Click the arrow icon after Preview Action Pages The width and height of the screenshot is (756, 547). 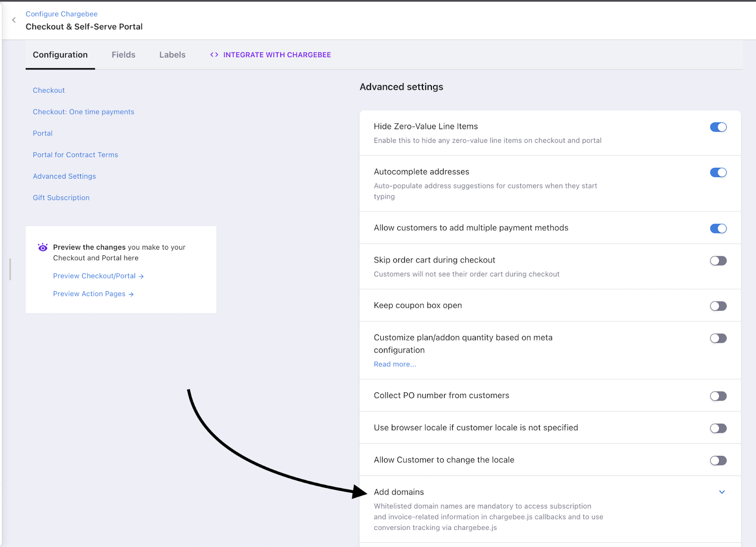tap(131, 295)
